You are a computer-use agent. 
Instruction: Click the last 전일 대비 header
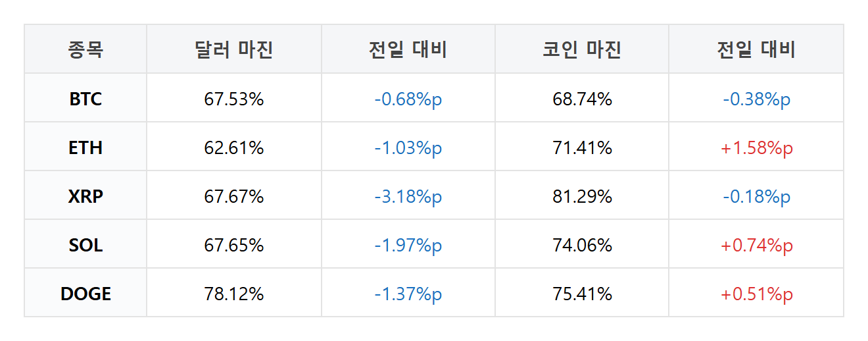pos(756,49)
